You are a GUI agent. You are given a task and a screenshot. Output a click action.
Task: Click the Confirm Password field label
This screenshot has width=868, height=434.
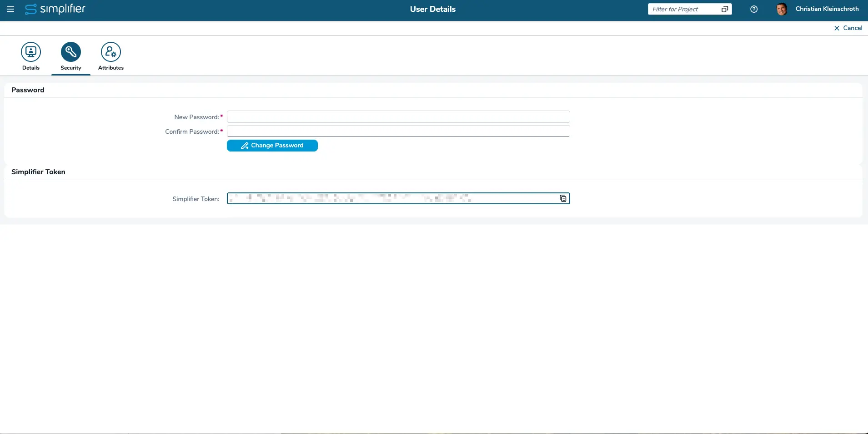click(192, 132)
